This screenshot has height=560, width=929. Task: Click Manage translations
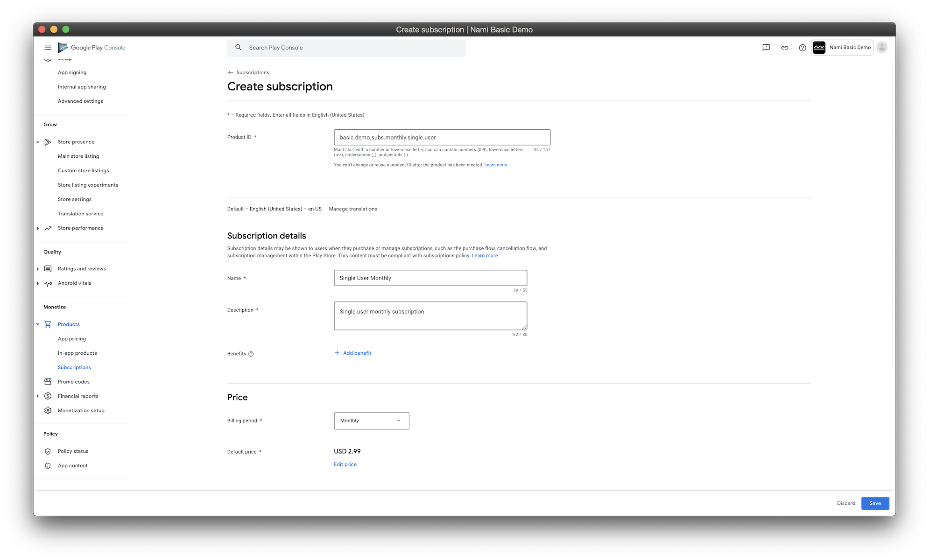353,209
